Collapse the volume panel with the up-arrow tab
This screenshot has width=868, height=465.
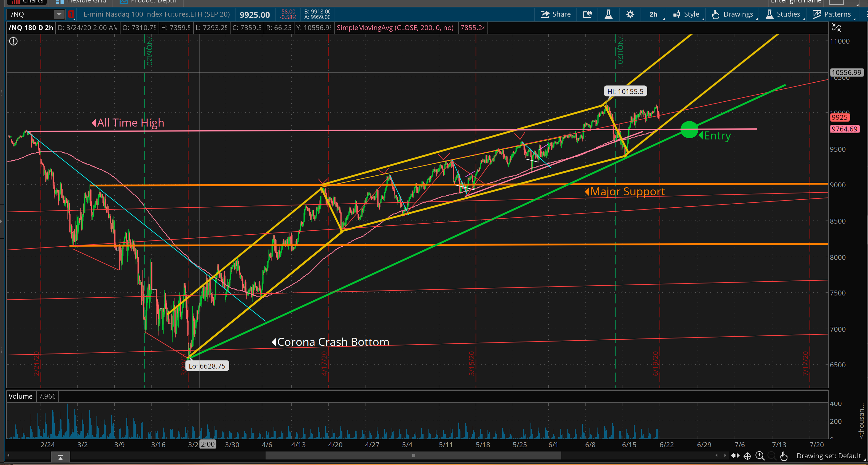pos(60,457)
